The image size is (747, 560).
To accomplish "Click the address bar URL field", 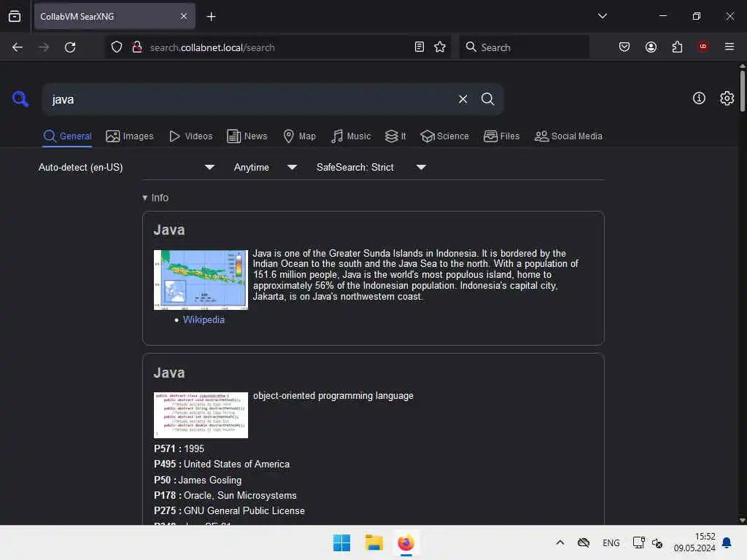I will coord(276,47).
